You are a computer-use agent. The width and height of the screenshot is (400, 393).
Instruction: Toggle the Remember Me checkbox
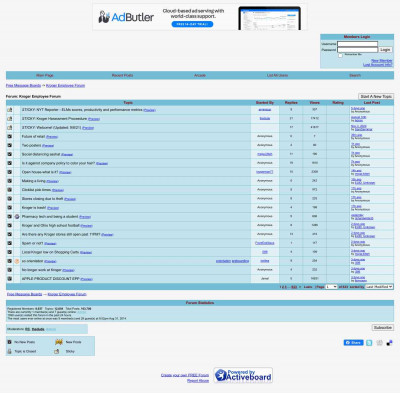coord(340,55)
